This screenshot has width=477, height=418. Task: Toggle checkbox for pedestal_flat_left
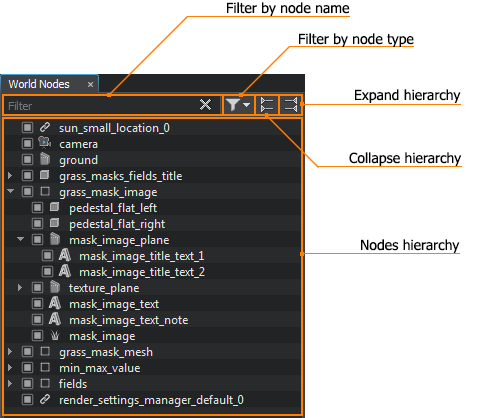click(x=37, y=208)
